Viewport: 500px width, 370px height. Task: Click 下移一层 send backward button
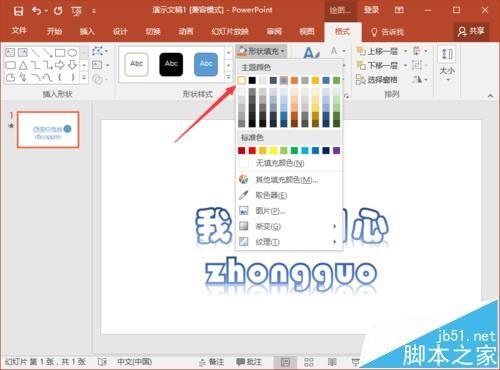tap(377, 65)
